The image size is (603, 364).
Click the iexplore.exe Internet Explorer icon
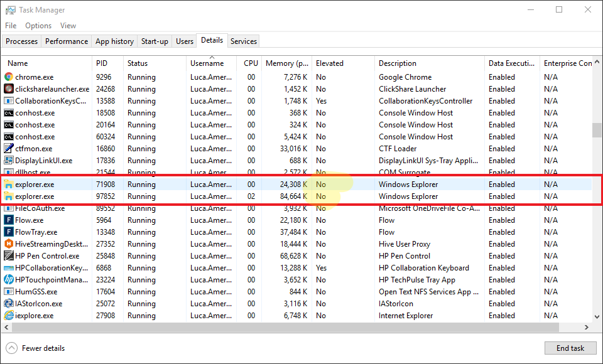click(8, 316)
